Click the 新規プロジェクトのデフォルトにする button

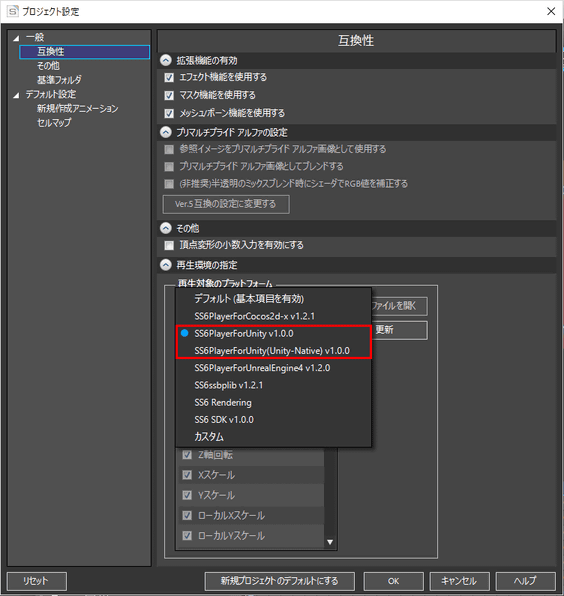[x=279, y=581]
